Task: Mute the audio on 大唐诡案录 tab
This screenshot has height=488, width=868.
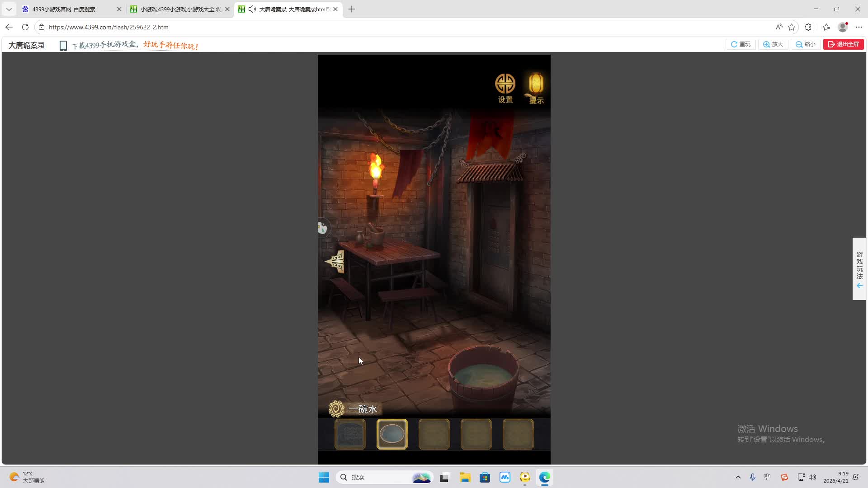Action: [252, 9]
